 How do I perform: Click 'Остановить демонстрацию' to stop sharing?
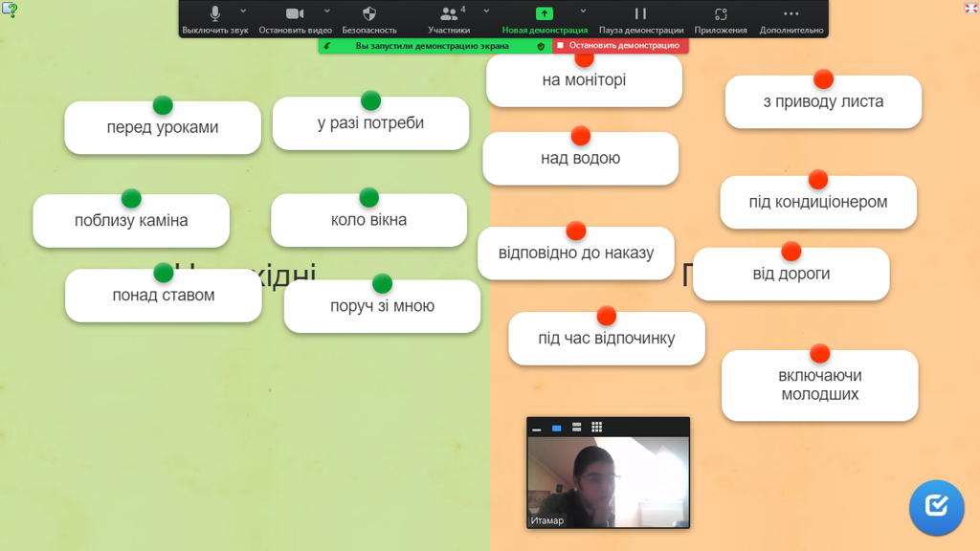coord(620,45)
